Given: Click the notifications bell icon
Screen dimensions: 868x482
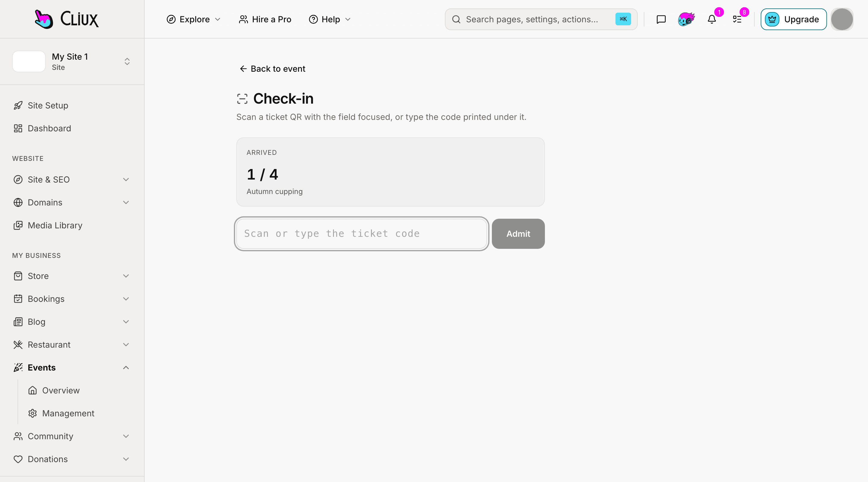Looking at the screenshot, I should click(x=712, y=19).
